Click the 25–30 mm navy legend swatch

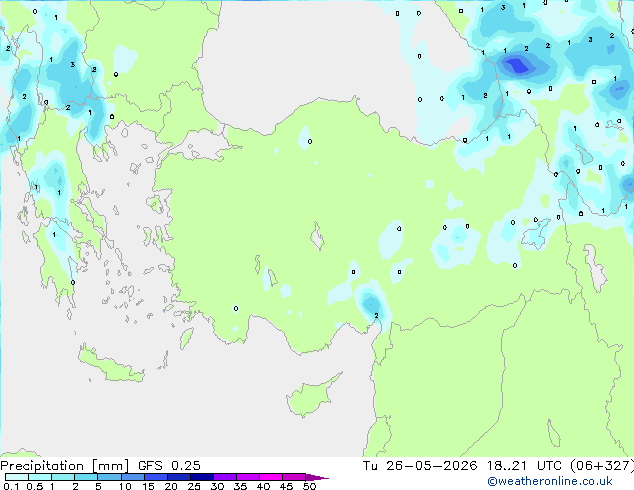coord(201,477)
